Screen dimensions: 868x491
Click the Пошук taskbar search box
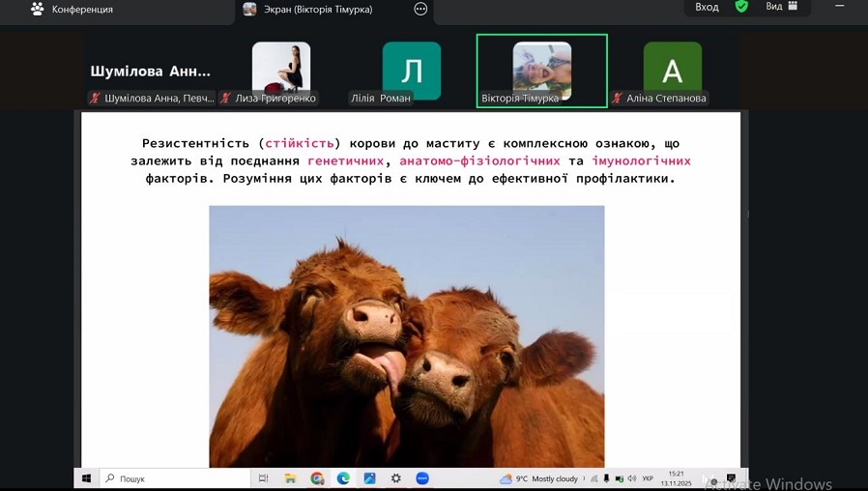tap(174, 478)
